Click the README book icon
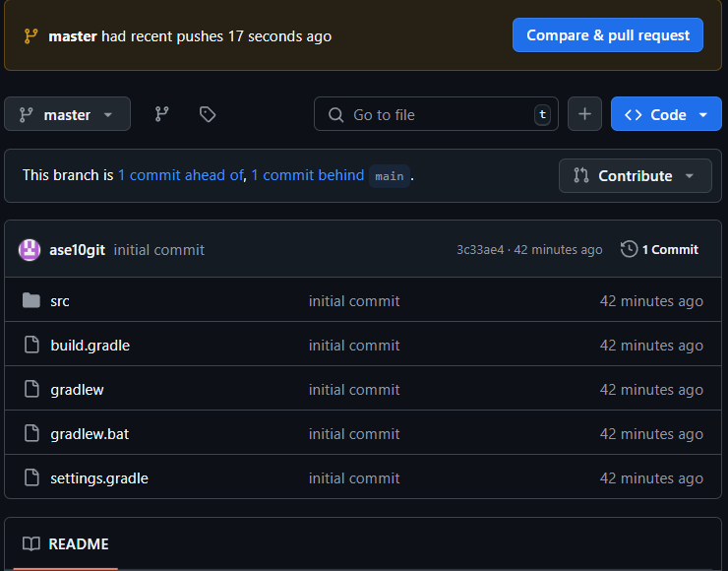 [x=31, y=544]
